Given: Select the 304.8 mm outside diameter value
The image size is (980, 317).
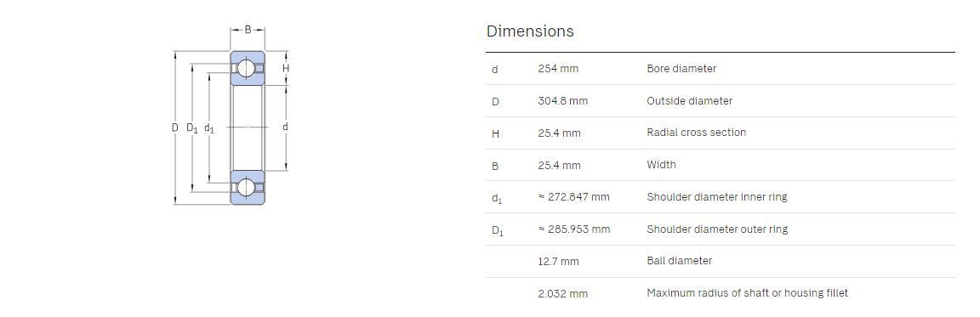Looking at the screenshot, I should pyautogui.click(x=562, y=101).
